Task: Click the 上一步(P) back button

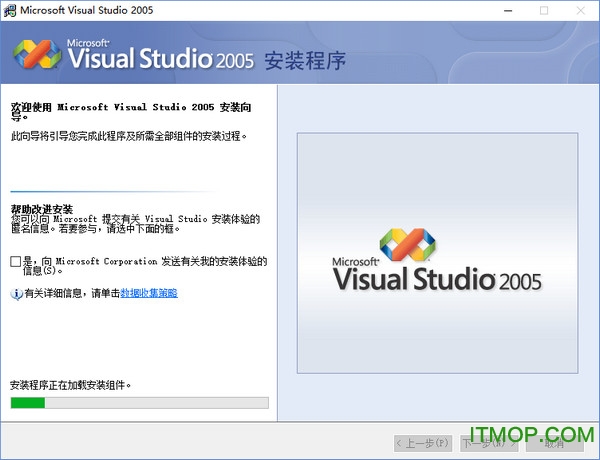Action: [423, 442]
